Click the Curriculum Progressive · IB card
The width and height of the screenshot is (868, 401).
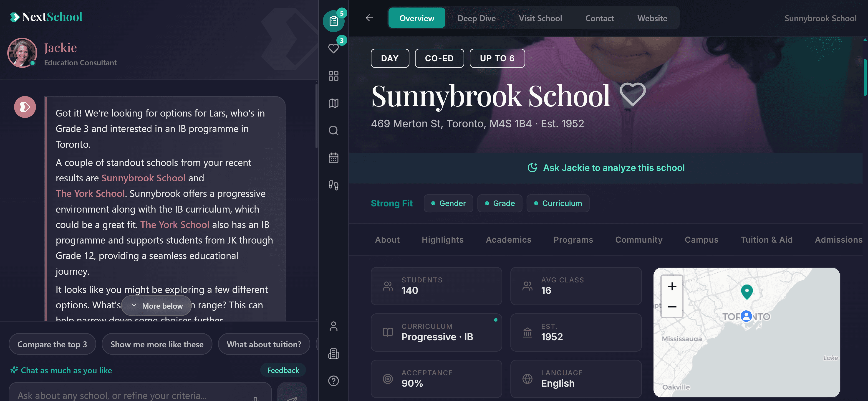(436, 332)
